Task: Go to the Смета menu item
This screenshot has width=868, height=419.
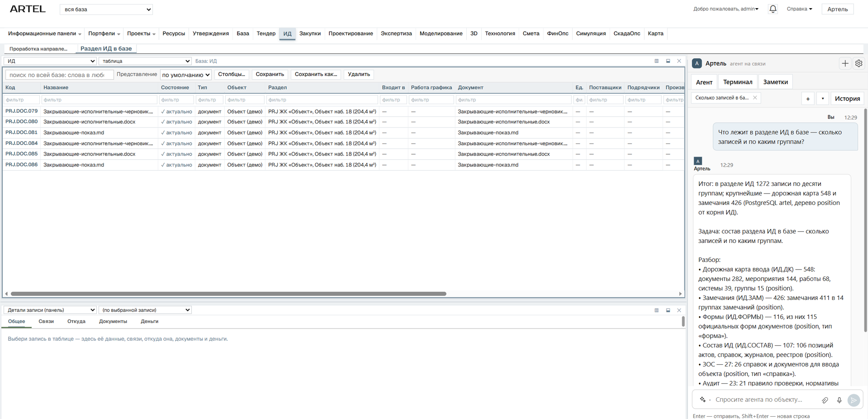Action: click(x=531, y=33)
